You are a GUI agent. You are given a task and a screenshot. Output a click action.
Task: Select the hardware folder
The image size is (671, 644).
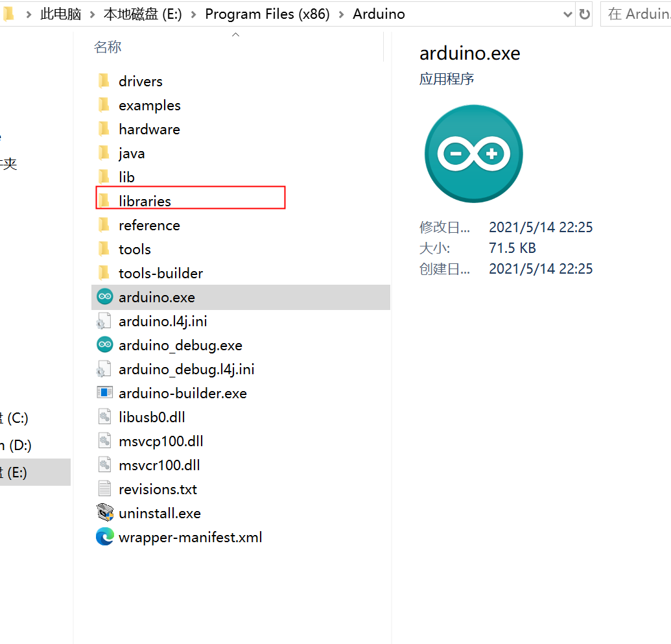coord(149,129)
